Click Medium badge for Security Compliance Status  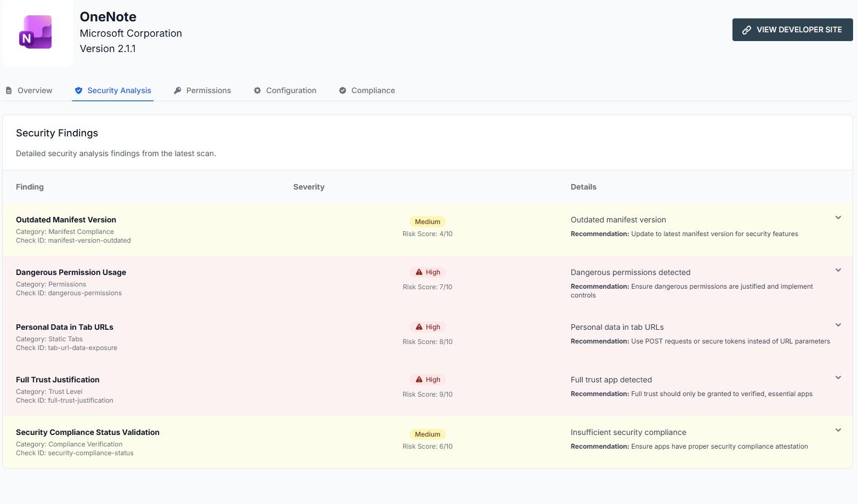pyautogui.click(x=428, y=434)
